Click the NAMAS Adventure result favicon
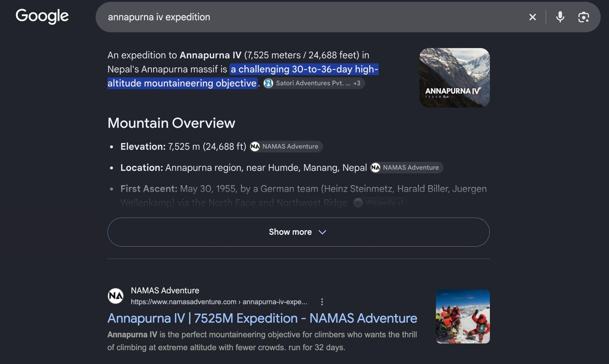Image resolution: width=609 pixels, height=364 pixels. coord(116,296)
